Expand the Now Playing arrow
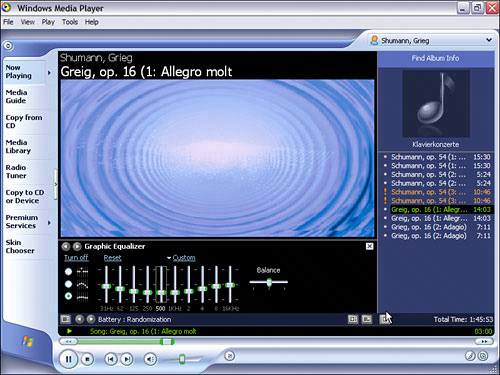Image resolution: width=500 pixels, height=375 pixels. click(49, 72)
